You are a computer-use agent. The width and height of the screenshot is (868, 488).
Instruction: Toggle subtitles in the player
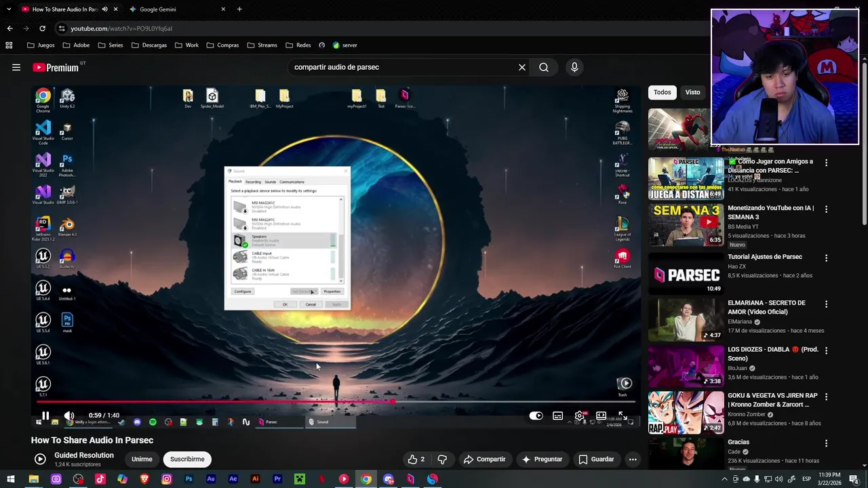pyautogui.click(x=557, y=415)
